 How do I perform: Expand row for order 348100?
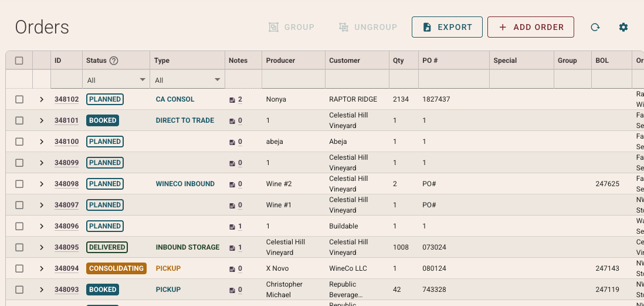pyautogui.click(x=42, y=142)
